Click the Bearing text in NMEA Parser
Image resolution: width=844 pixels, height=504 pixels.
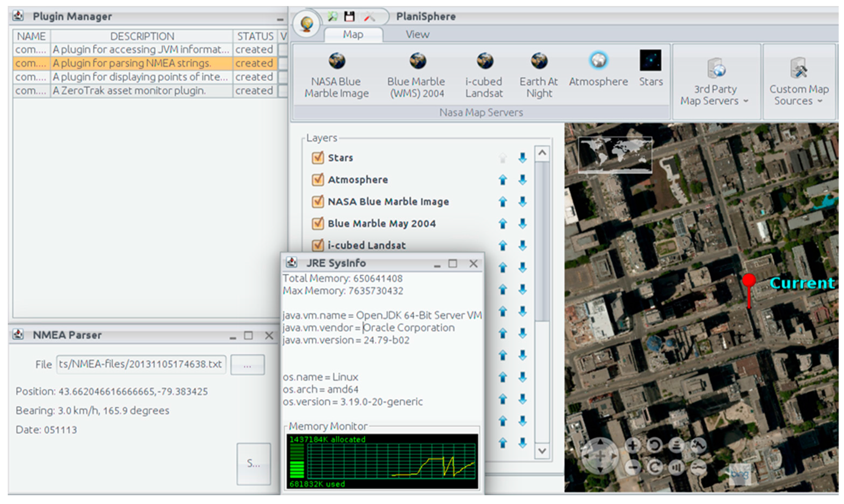pos(92,411)
